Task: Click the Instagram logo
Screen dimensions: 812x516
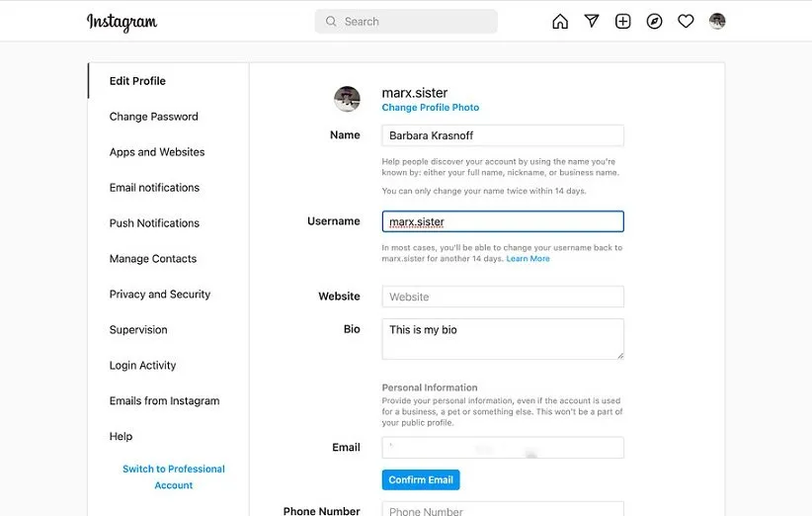Action: click(122, 22)
